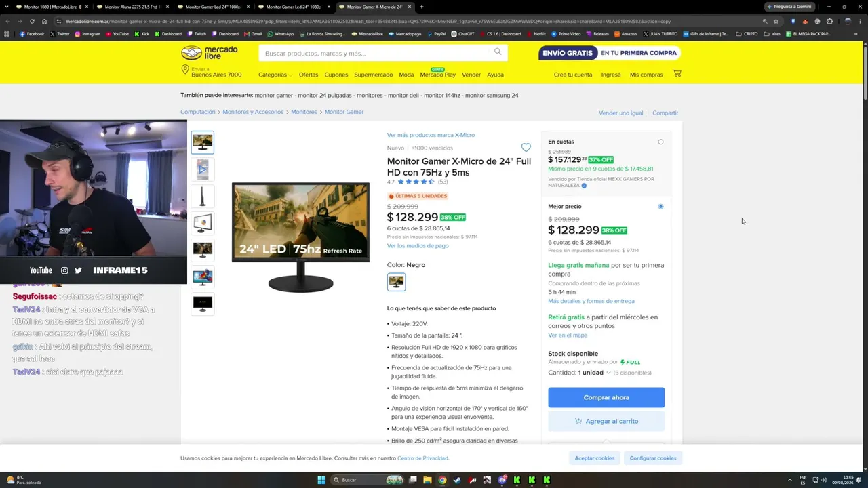Click the search magnifier in Mercado Libre bar
Viewport: 868px width, 488px height.
tap(498, 52)
